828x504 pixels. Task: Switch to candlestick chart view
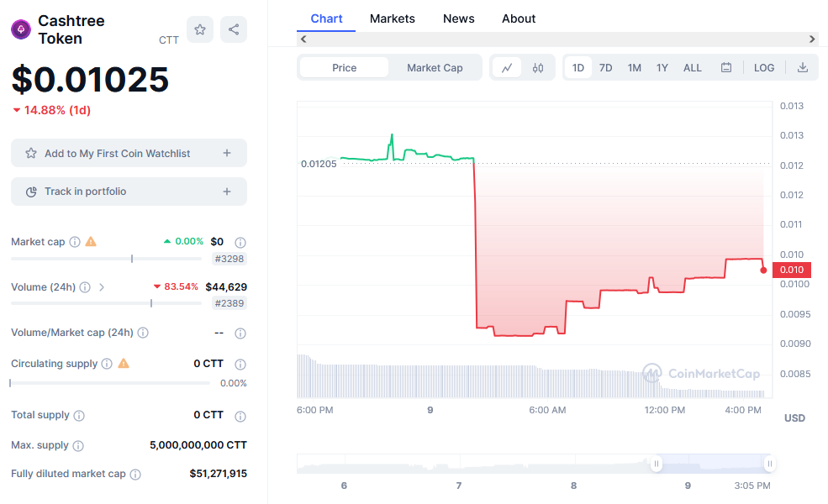(x=538, y=67)
